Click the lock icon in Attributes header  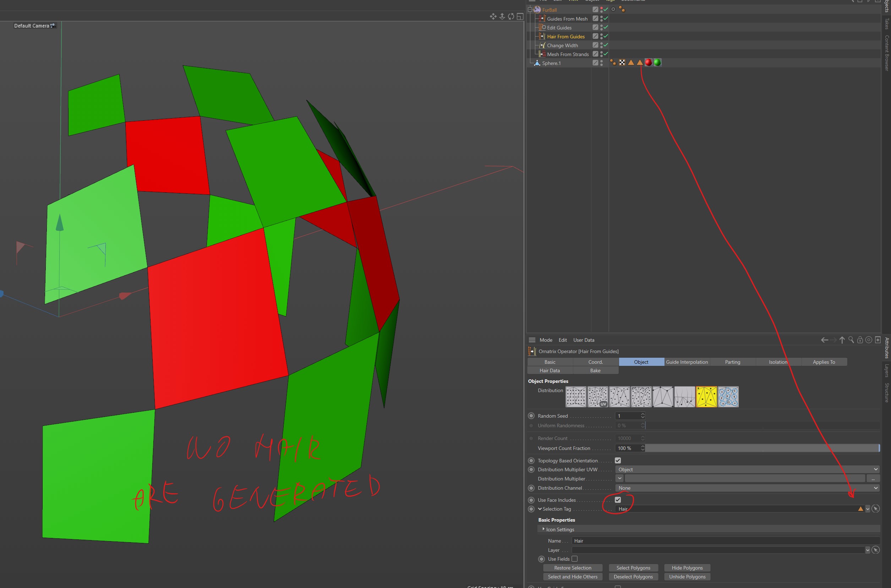point(860,340)
